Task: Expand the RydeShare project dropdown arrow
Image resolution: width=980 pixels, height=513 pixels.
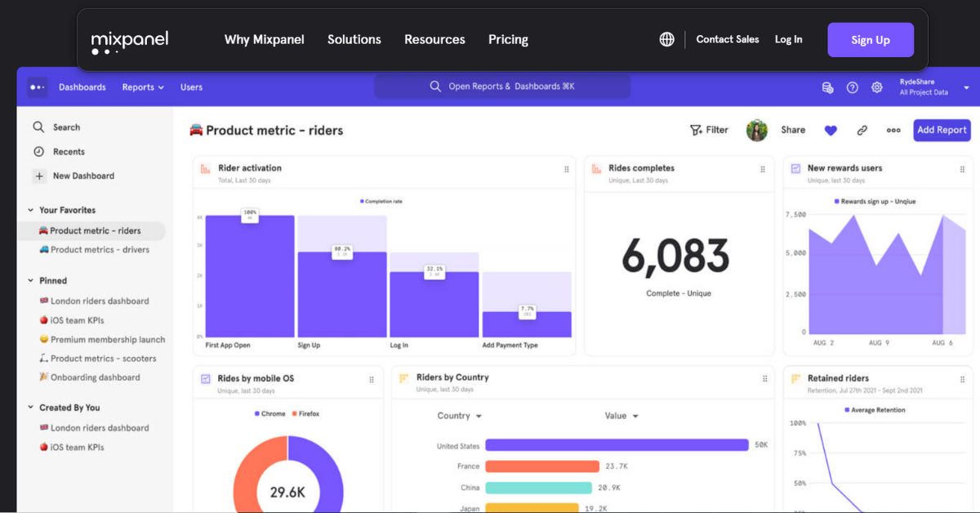Action: pyautogui.click(x=966, y=87)
